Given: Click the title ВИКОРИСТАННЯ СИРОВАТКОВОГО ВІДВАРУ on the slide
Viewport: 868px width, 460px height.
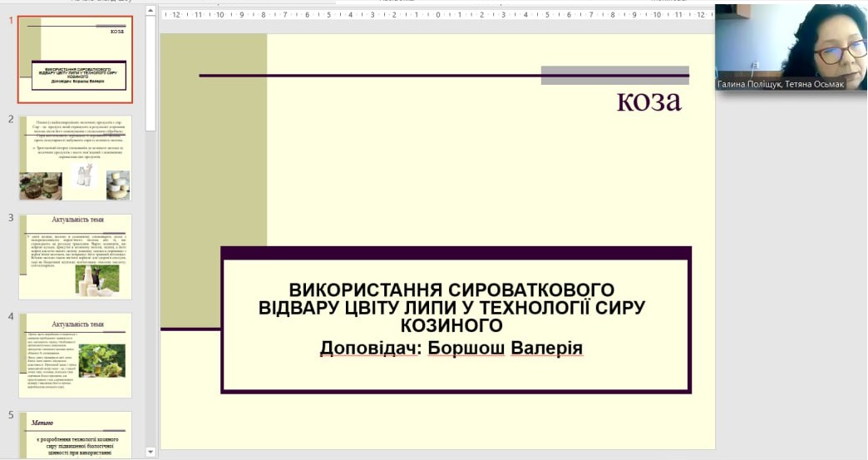Looking at the screenshot, I should 451,307.
